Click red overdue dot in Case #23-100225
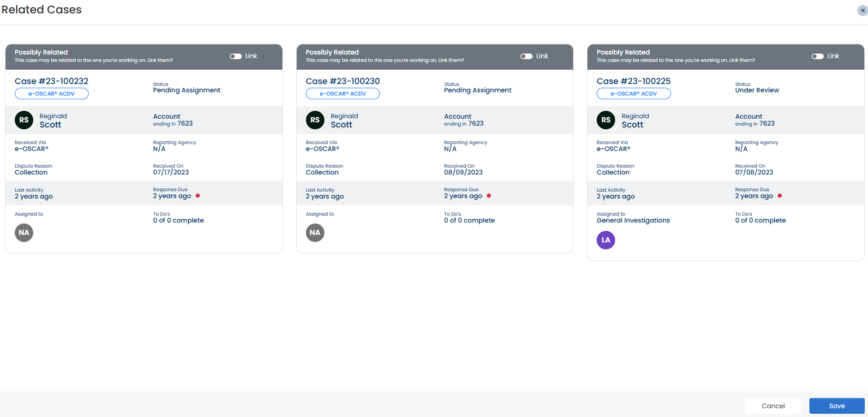 pos(780,196)
